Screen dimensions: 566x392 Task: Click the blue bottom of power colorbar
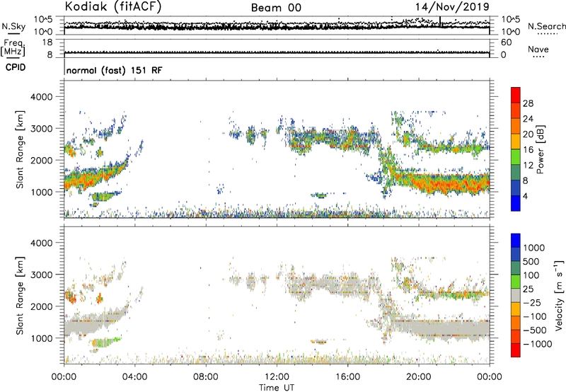point(516,203)
